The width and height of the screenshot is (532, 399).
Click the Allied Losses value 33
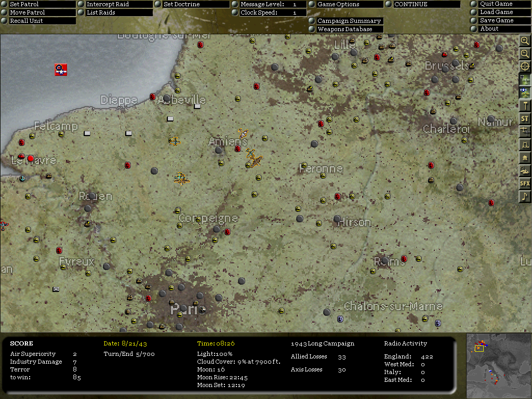pyautogui.click(x=342, y=357)
